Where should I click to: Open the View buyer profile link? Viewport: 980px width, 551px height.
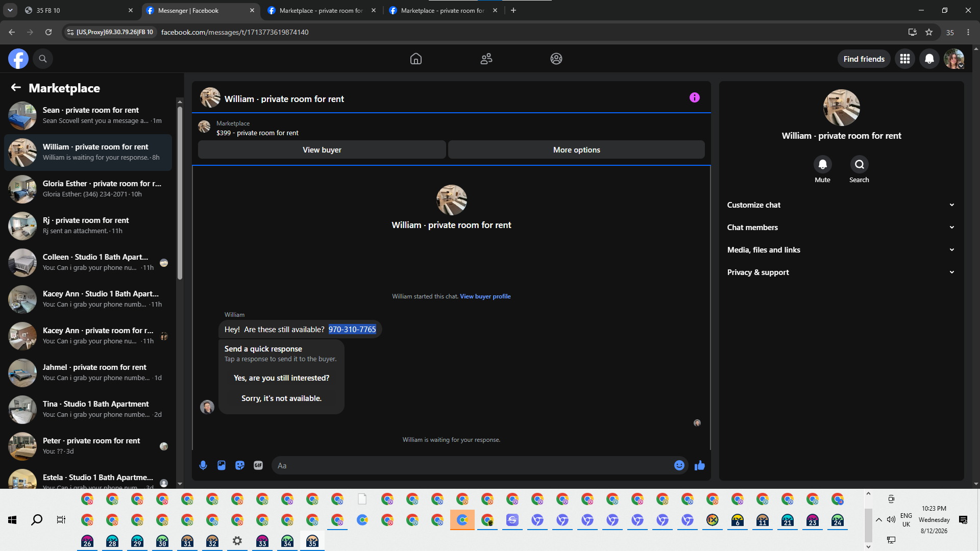pyautogui.click(x=485, y=296)
